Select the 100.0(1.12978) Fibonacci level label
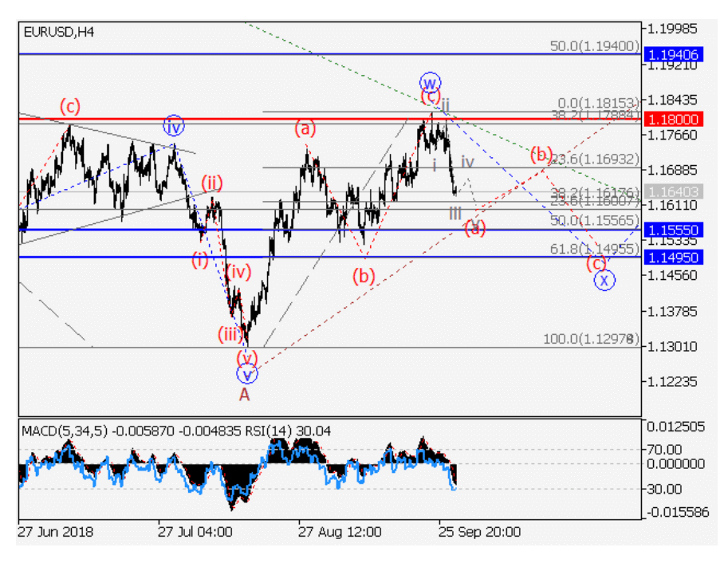This screenshot has width=728, height=563. click(591, 339)
